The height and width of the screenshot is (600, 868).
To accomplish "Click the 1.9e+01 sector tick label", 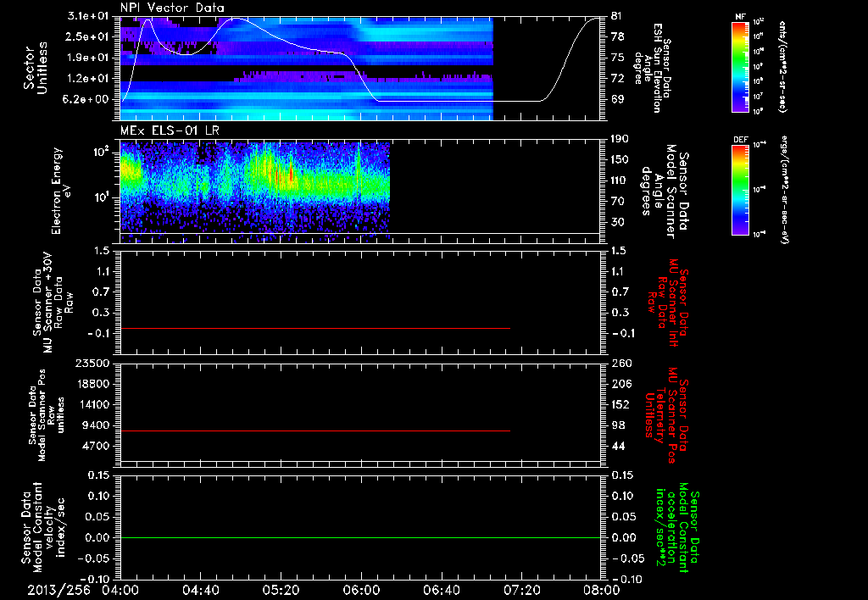I will point(90,58).
